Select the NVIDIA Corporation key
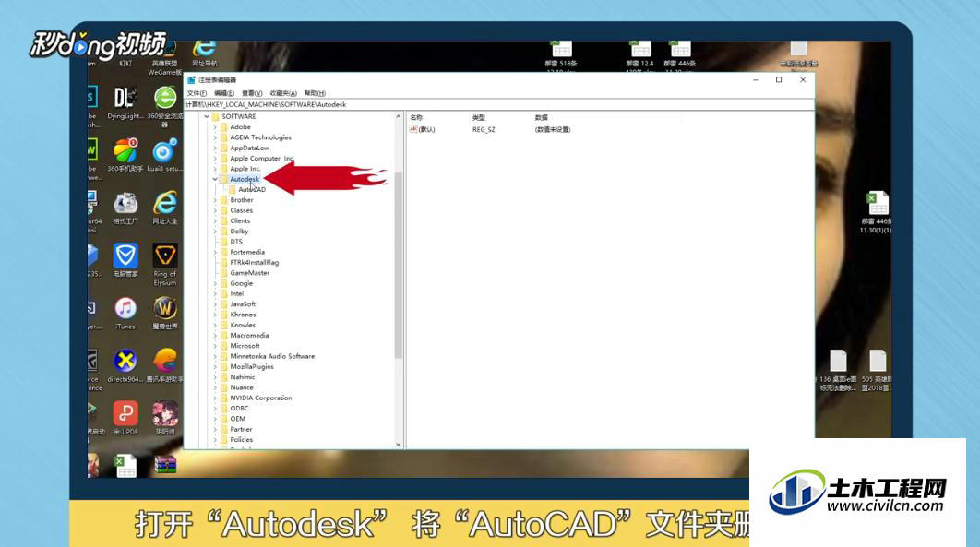 pos(260,398)
